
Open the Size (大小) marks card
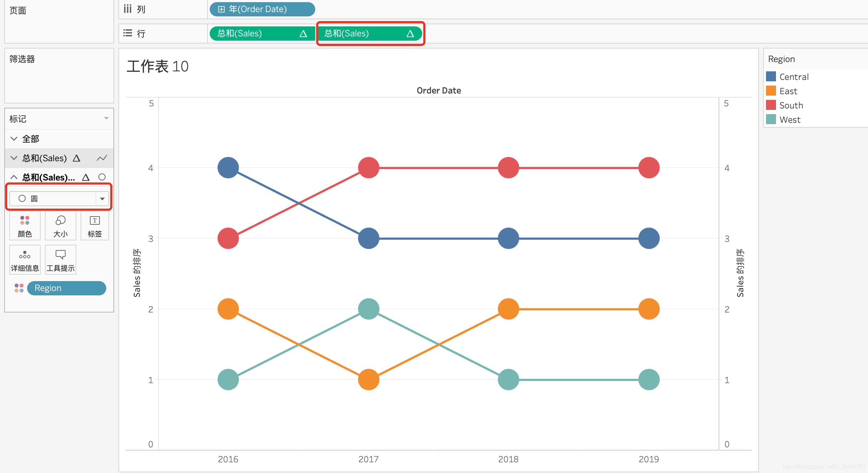60,226
